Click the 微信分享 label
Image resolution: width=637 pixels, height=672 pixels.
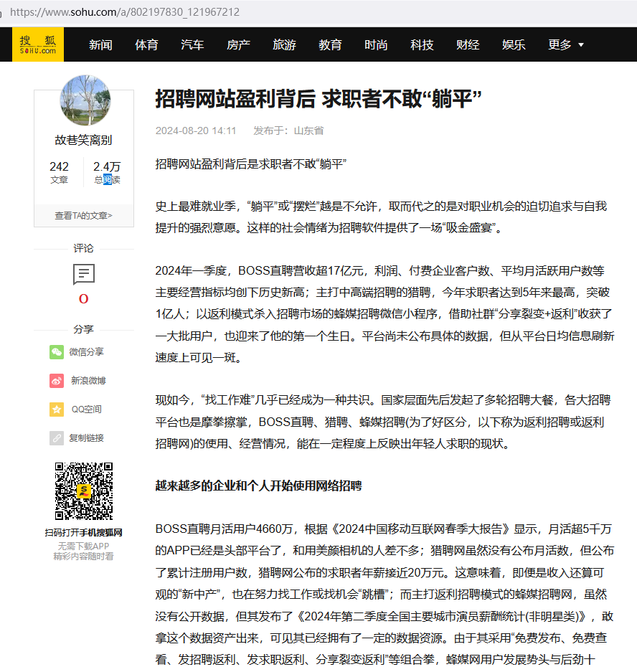87,352
